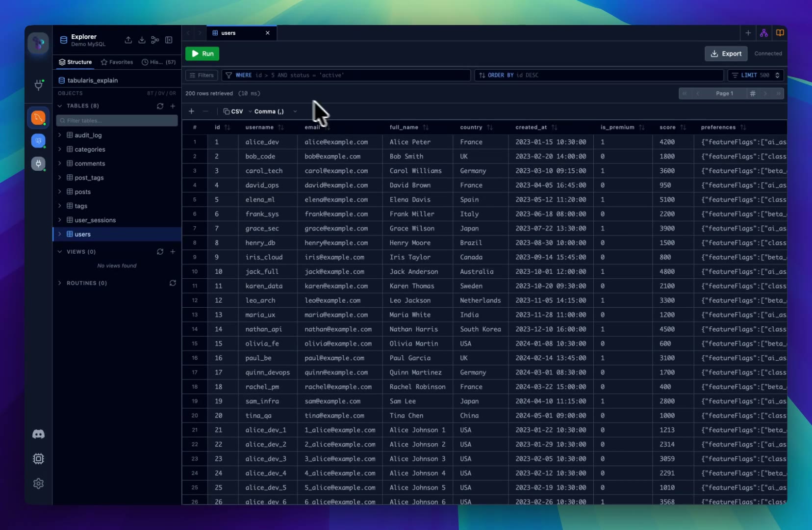Toggle sort on the username column
Image resolution: width=812 pixels, height=530 pixels.
click(x=280, y=128)
